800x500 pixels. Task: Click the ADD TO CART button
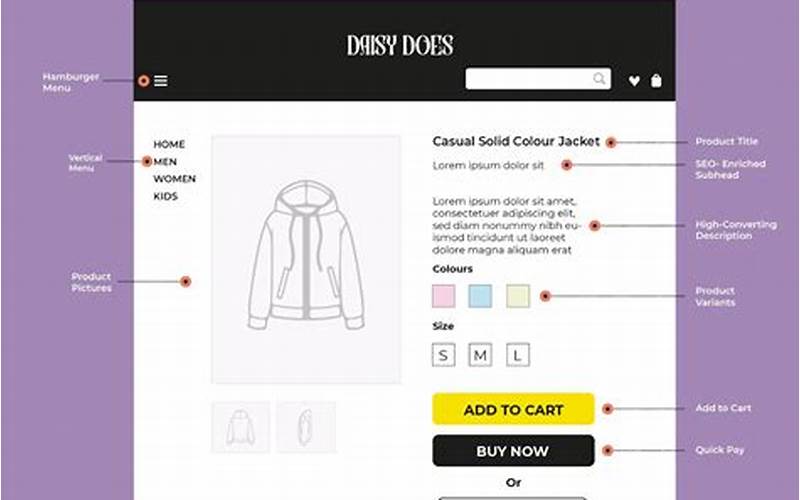tap(513, 409)
